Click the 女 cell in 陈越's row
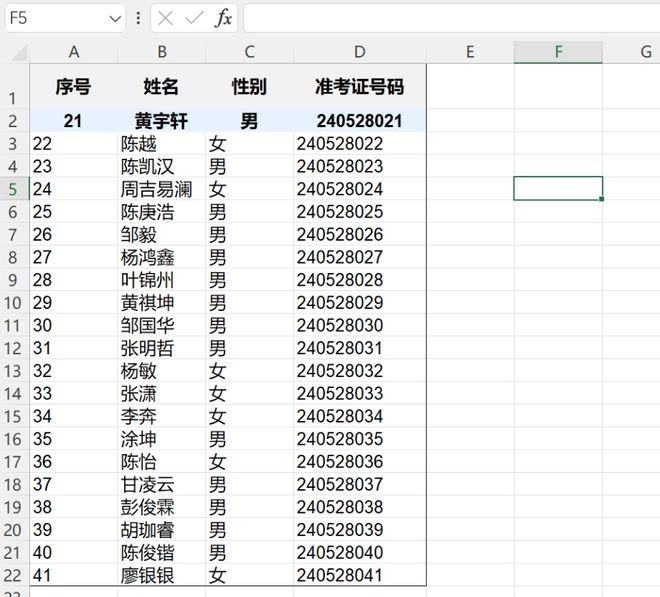Screen dimensions: 660x597 click(250, 143)
